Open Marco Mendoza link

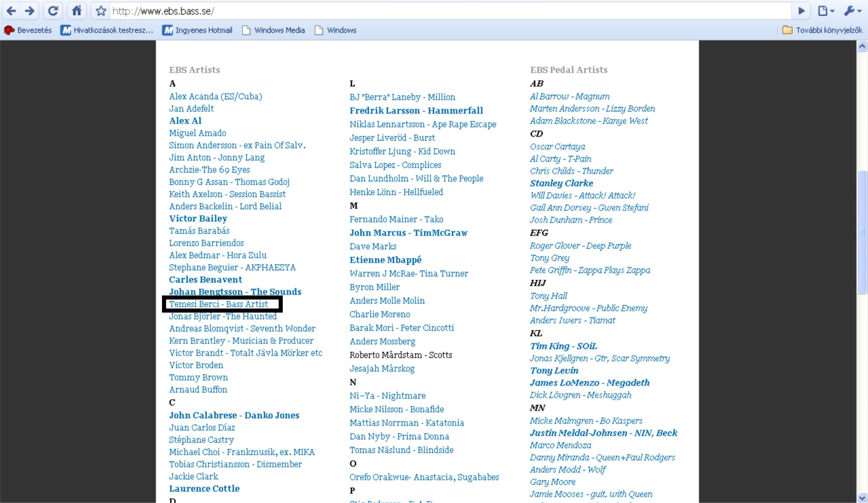coord(560,445)
